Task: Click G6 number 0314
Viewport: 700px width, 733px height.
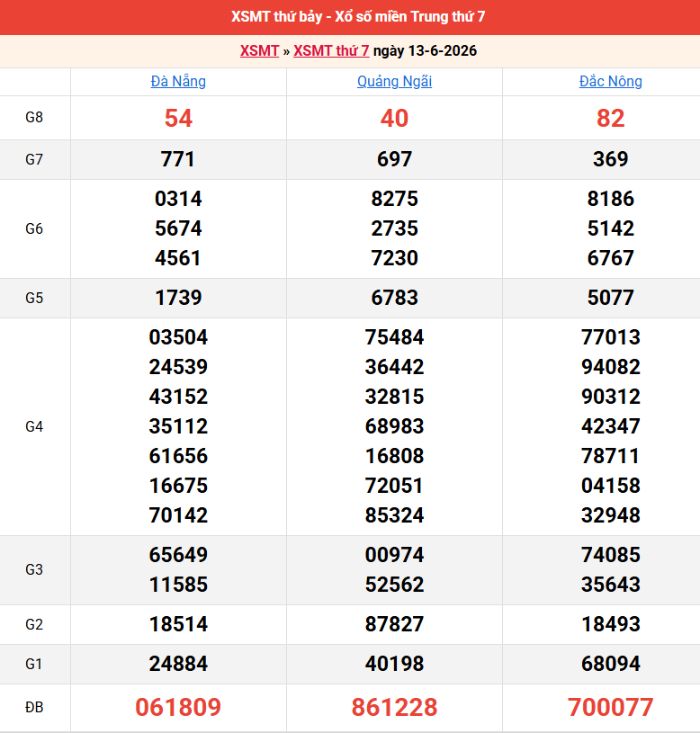Action: (x=178, y=199)
